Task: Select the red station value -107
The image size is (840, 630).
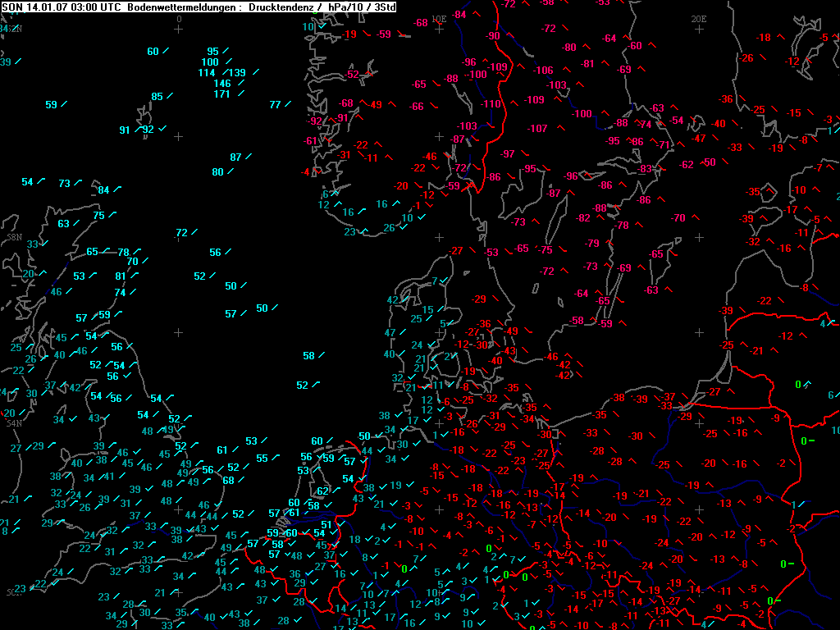Action: [537, 129]
